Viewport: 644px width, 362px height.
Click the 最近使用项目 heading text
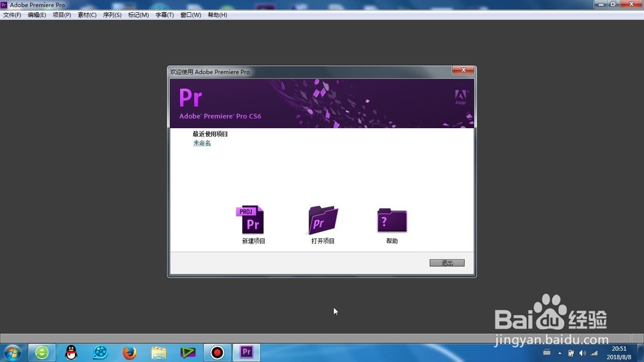(211, 134)
